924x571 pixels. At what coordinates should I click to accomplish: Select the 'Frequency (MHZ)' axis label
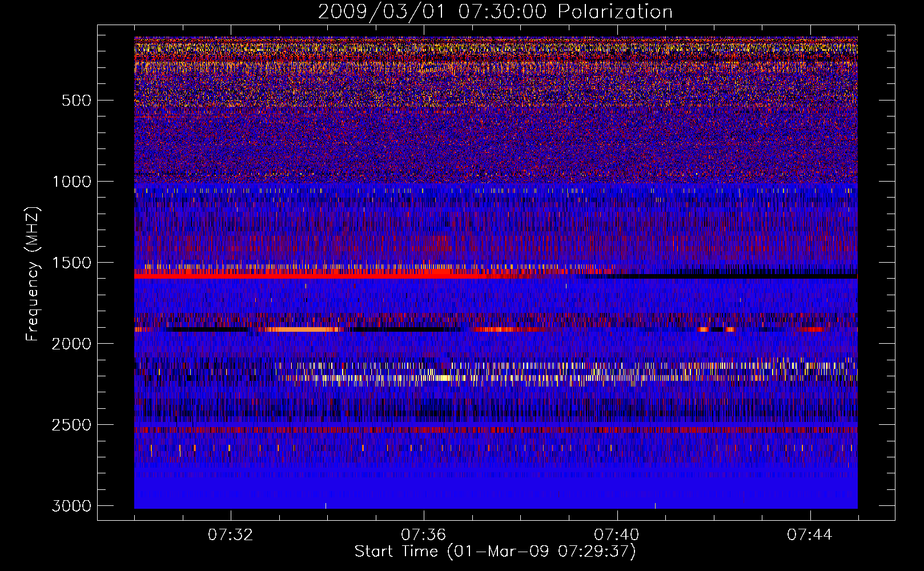coord(33,274)
